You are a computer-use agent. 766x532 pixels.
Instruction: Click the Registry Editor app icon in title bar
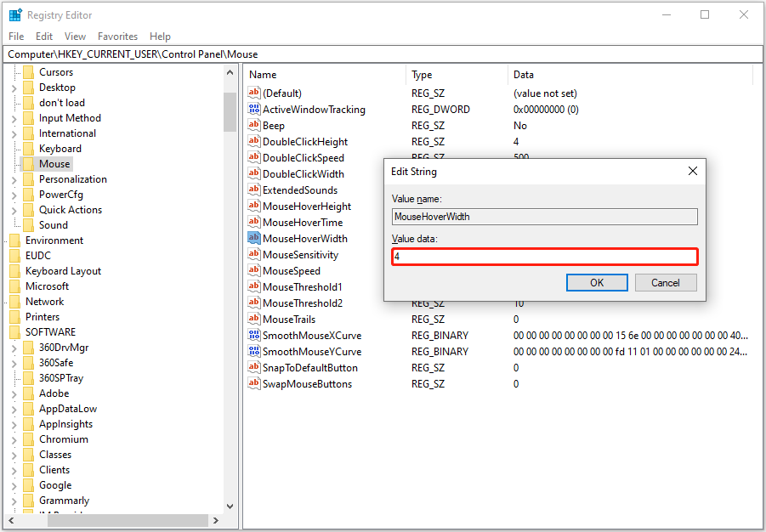[x=15, y=15]
